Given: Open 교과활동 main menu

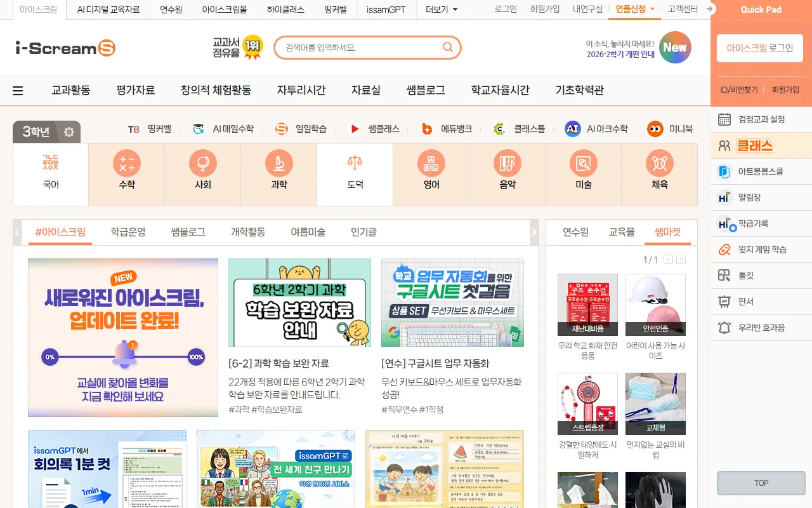Looking at the screenshot, I should (x=71, y=90).
